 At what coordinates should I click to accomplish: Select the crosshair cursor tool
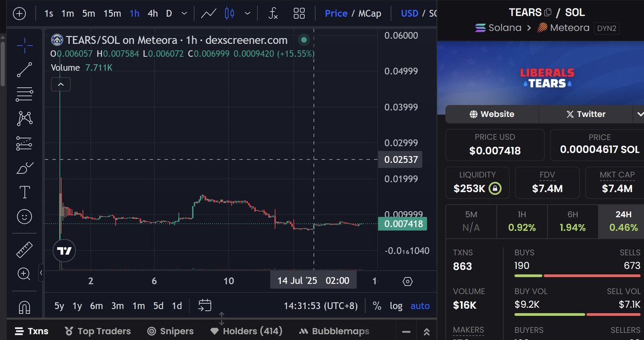pyautogui.click(x=25, y=46)
